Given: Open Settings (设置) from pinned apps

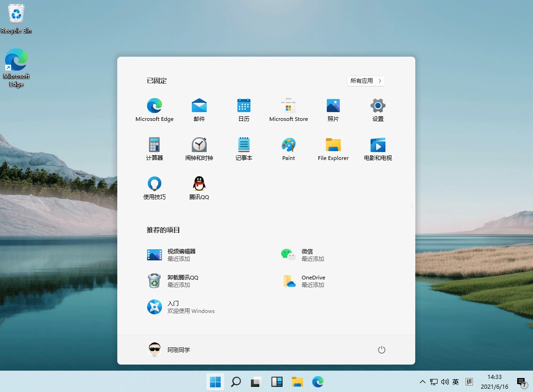Looking at the screenshot, I should pos(378,109).
